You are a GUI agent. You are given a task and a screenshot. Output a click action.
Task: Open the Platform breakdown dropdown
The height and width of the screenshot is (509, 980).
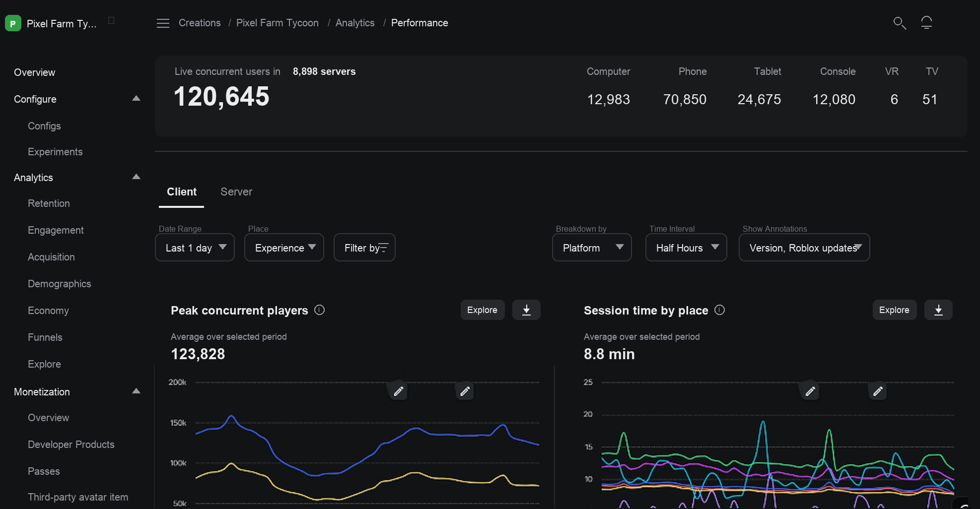(592, 248)
